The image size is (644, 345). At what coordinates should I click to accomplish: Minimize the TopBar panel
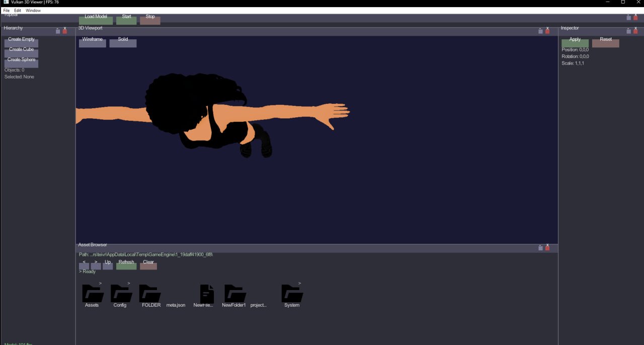pyautogui.click(x=628, y=18)
